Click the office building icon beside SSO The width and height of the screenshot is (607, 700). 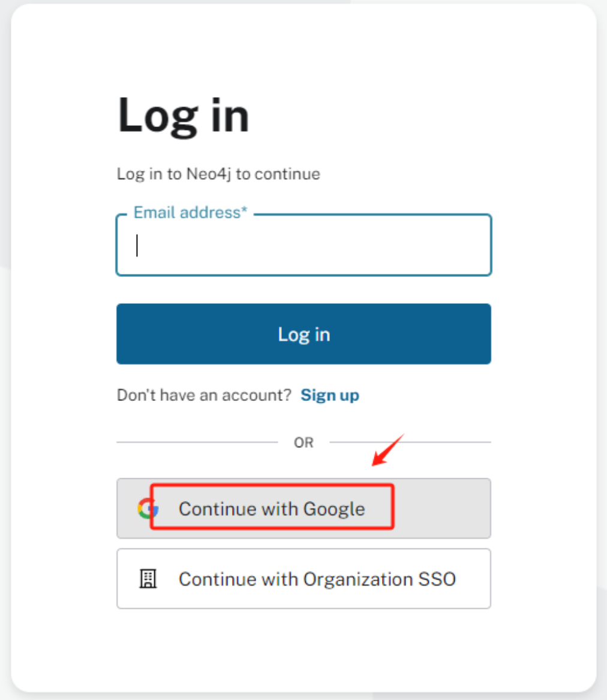click(148, 579)
